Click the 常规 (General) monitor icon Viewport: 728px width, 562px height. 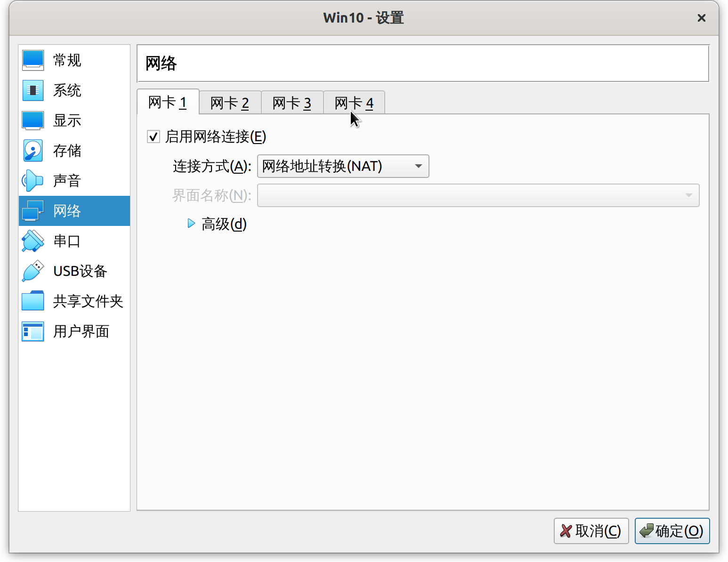33,60
